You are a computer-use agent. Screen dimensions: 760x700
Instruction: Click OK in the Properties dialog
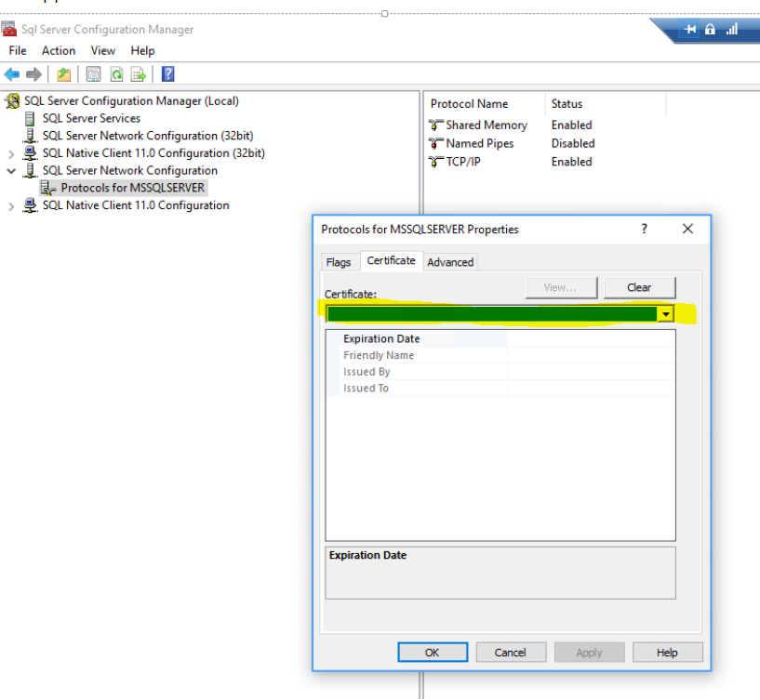click(x=433, y=652)
